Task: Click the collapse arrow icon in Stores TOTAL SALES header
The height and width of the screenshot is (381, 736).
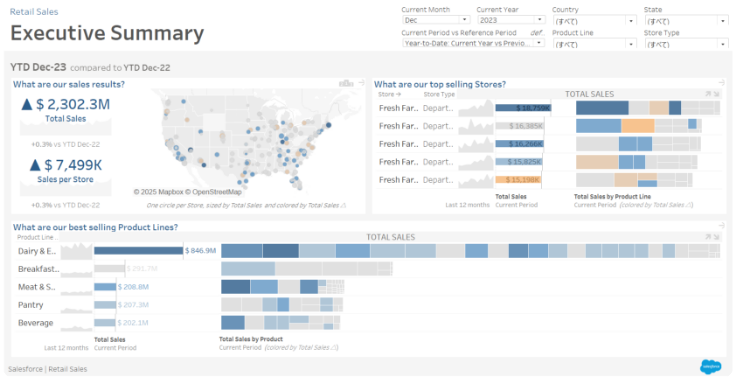Action: (716, 94)
